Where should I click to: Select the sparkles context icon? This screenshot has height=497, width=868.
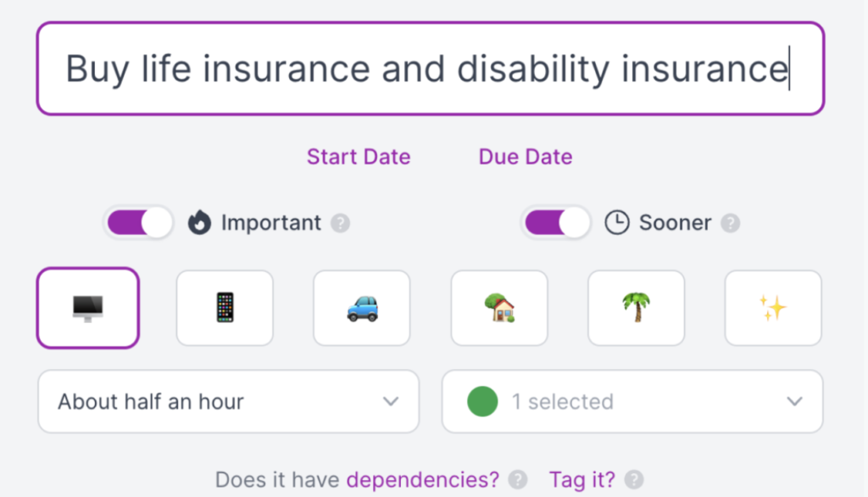(x=772, y=308)
